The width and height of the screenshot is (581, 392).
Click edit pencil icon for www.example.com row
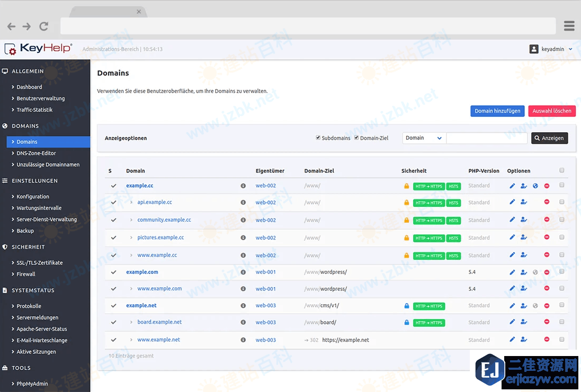pyautogui.click(x=512, y=289)
